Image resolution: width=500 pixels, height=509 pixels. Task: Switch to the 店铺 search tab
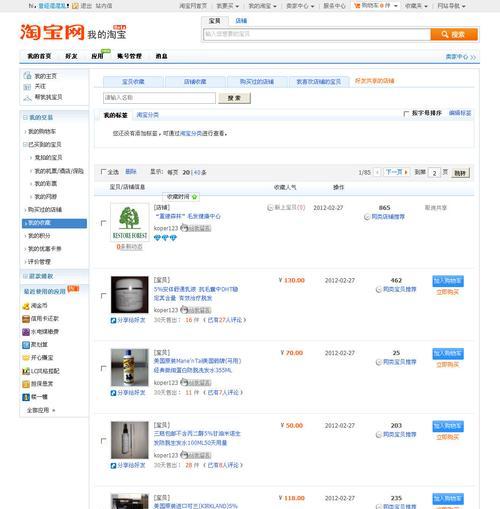point(241,21)
